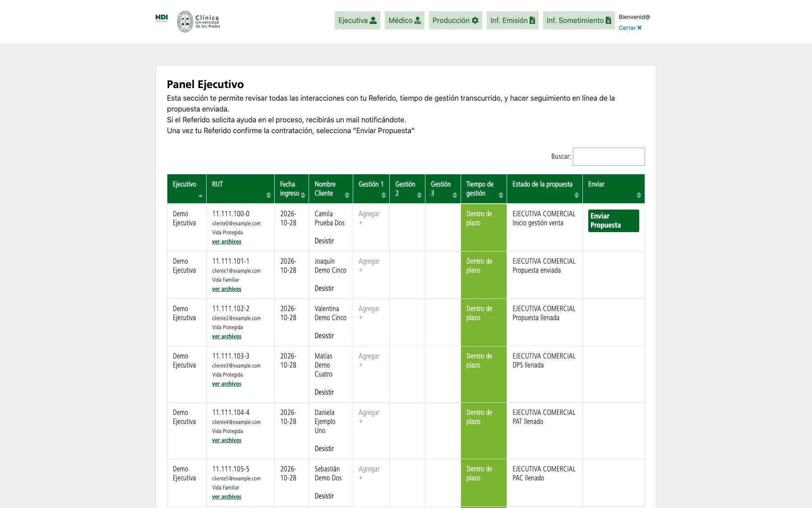
Task: Sort by Gestión 1 column arrow
Action: [x=383, y=195]
